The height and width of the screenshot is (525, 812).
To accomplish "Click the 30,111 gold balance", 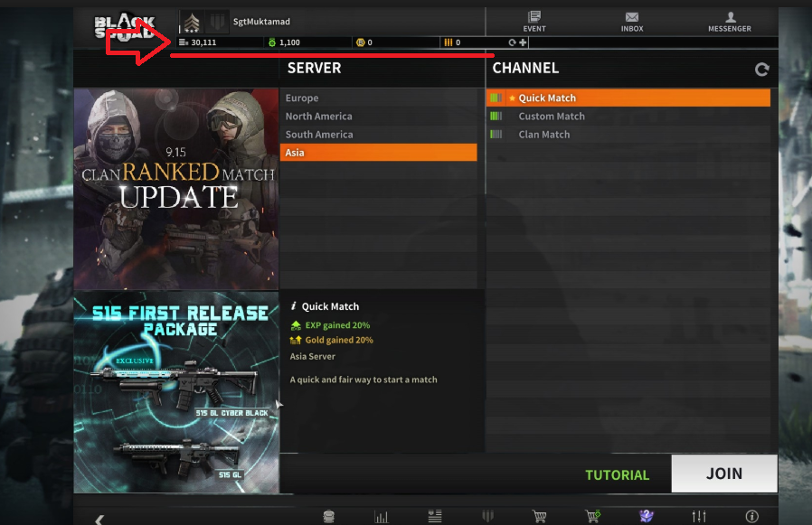I will 198,42.
